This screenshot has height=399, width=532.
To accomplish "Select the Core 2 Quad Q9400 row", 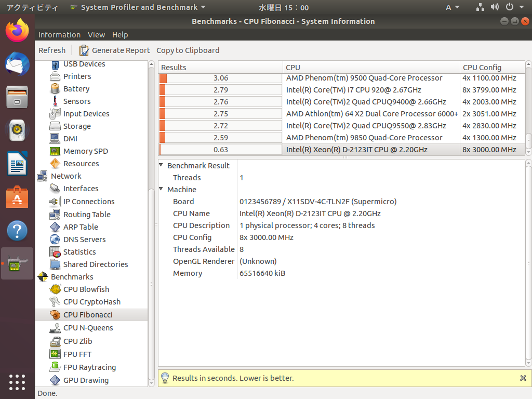I will [342, 102].
